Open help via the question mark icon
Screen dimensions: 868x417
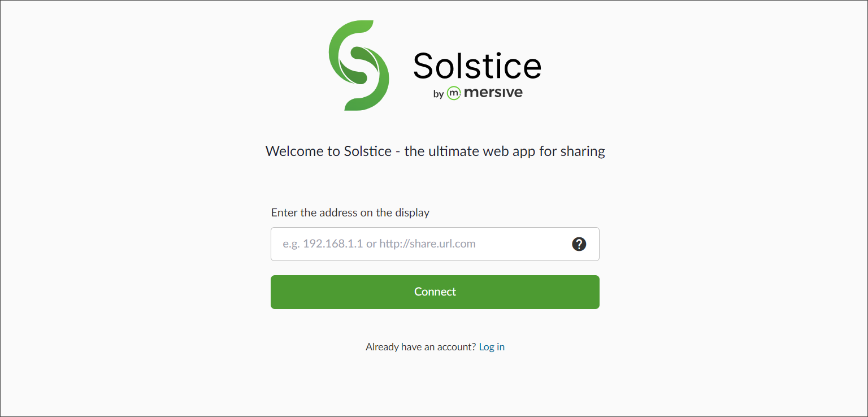click(579, 244)
